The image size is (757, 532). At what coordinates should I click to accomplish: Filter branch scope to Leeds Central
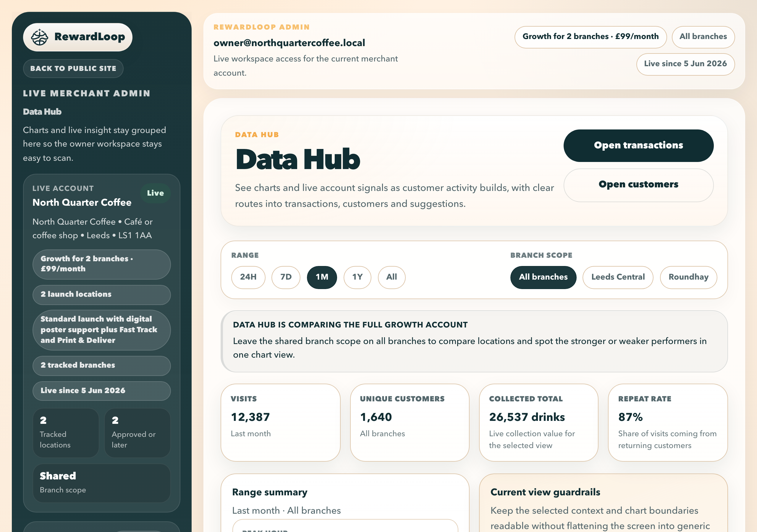618,277
